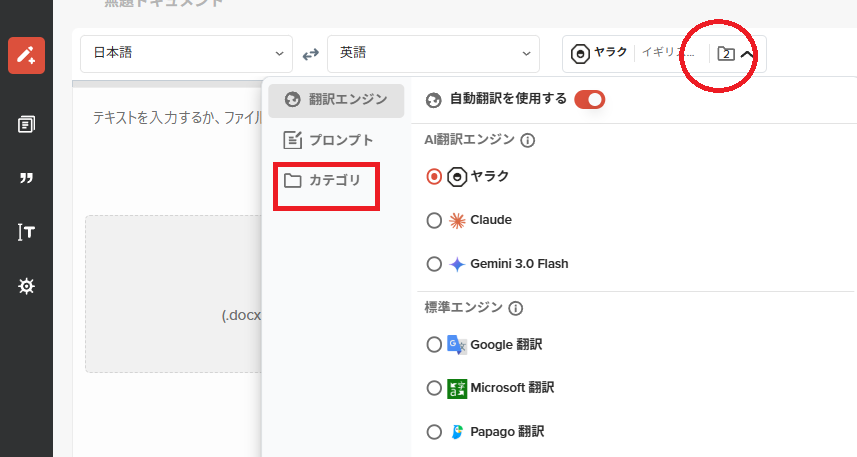
Task: Click the Microsoft 翻訳 logo
Action: coord(457,389)
